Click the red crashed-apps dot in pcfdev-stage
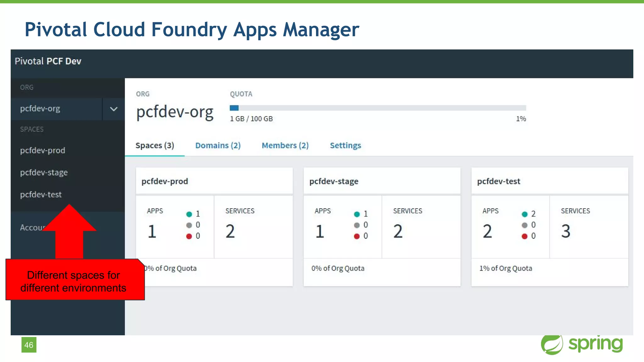Image resolution: width=644 pixels, height=362 pixels. (x=357, y=236)
